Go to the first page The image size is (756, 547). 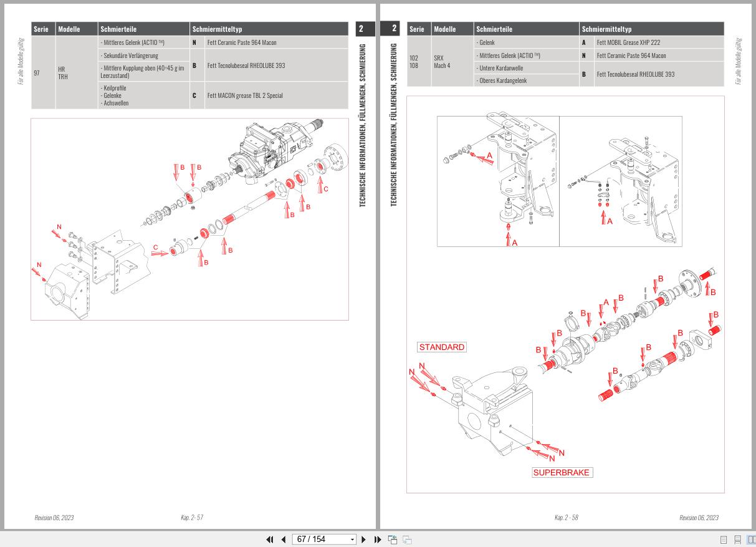pos(270,540)
